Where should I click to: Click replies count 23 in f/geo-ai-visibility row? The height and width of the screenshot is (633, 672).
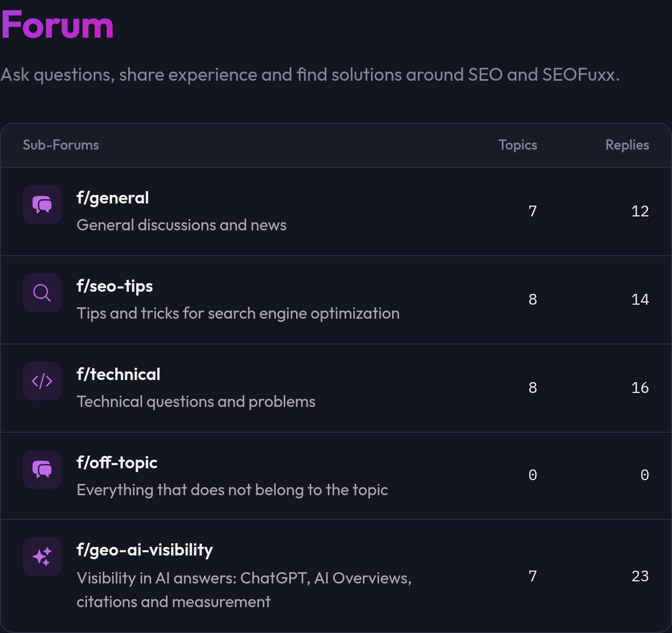(x=640, y=576)
